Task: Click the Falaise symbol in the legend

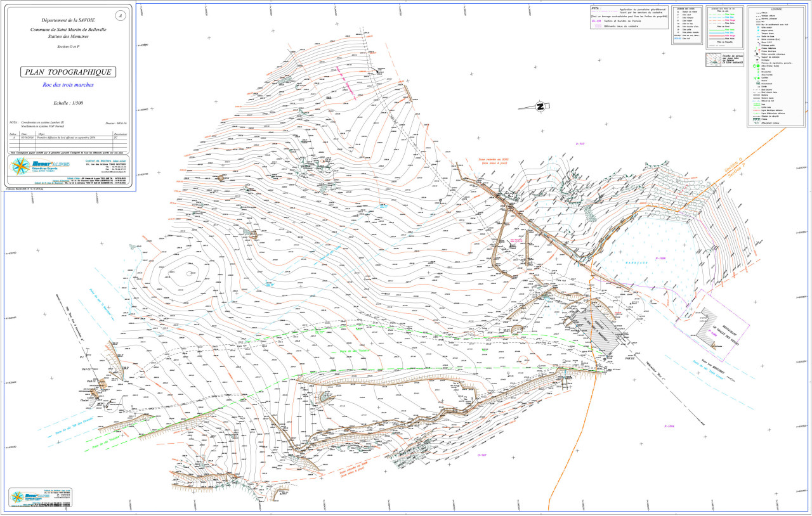Action: tap(756, 119)
